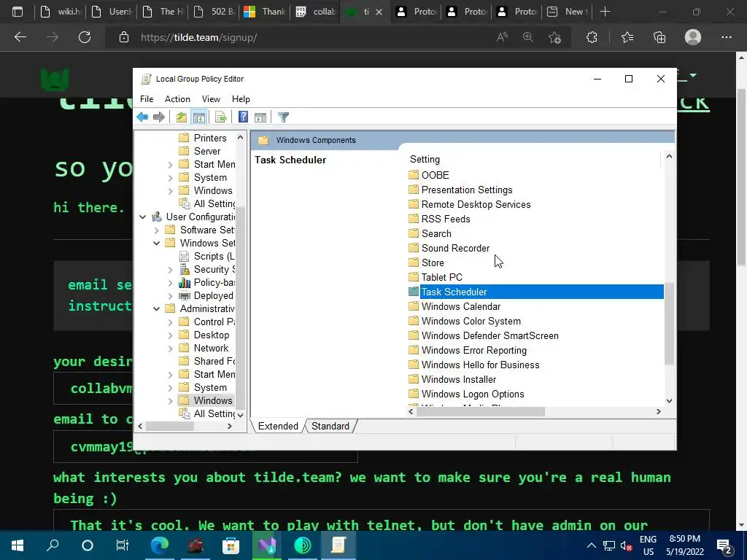Click the settings list horizontal scrollbar
Screen dimensions: 747x560
480,412
